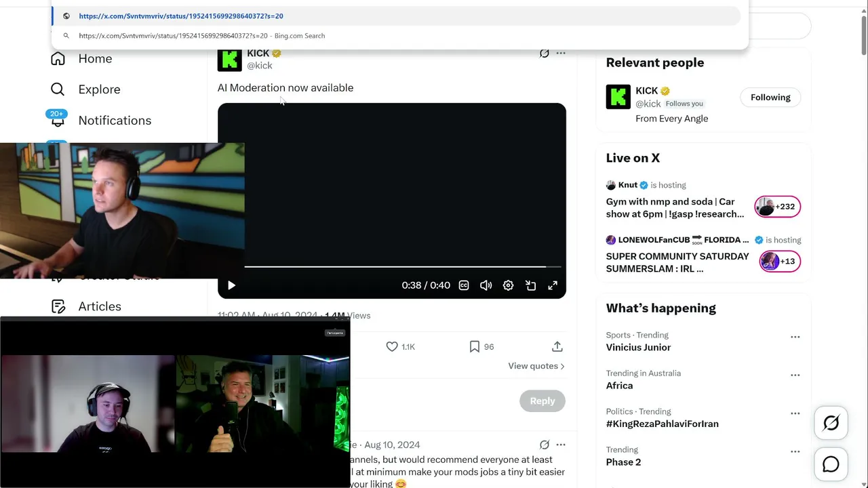Open #KingRezaPahlaviForIran trend
The image size is (868, 488).
(x=662, y=424)
